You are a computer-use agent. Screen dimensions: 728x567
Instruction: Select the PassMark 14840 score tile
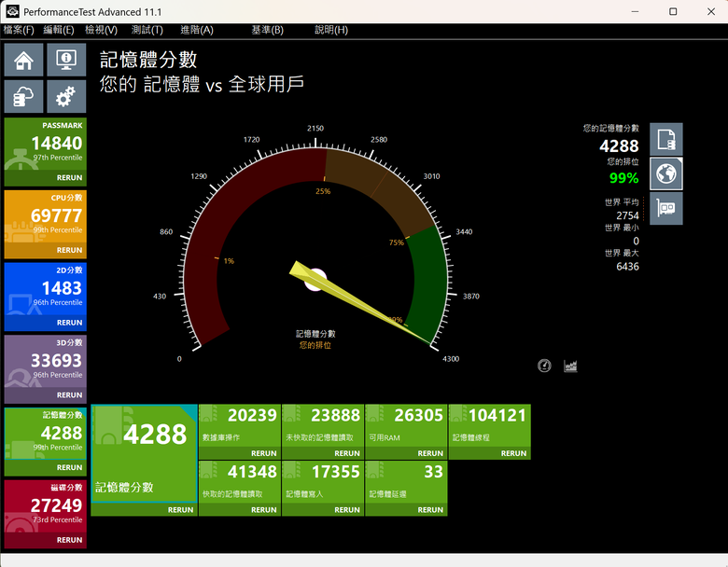click(x=46, y=145)
